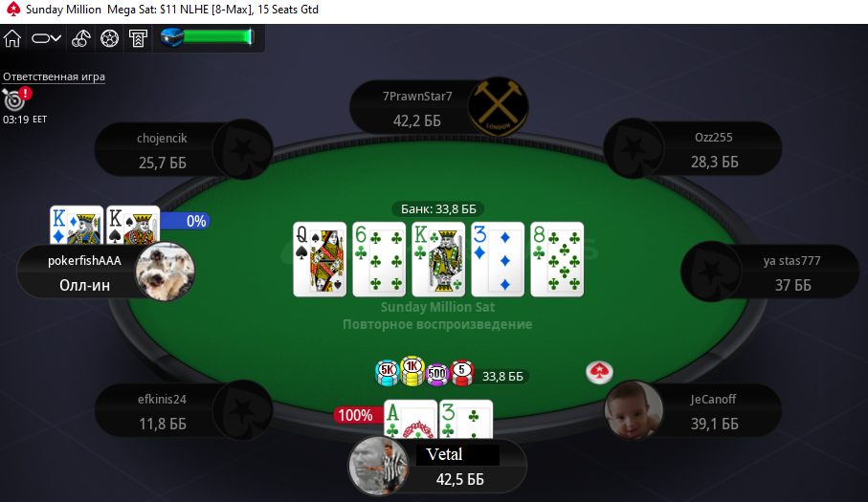The width and height of the screenshot is (868, 502).
Task: Click JeCanoff's baby avatar
Action: click(x=634, y=409)
